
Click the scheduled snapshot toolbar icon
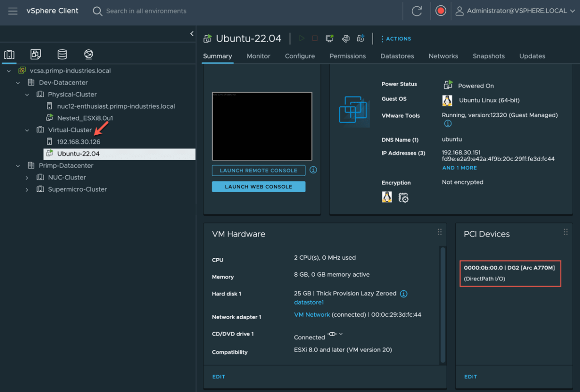click(360, 38)
